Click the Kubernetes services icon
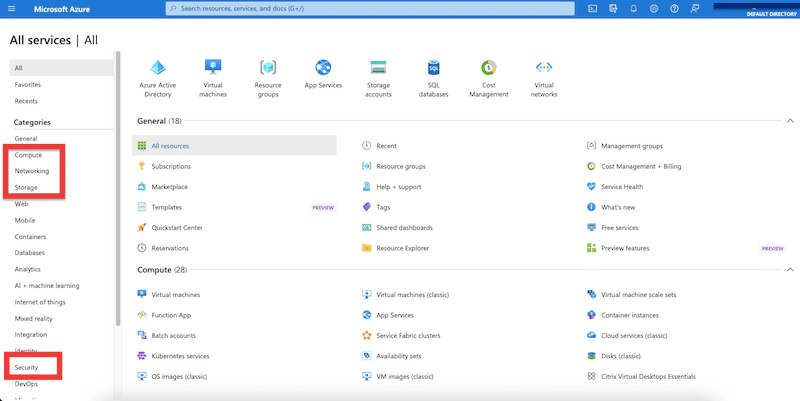Image resolution: width=800 pixels, height=401 pixels. click(x=142, y=356)
